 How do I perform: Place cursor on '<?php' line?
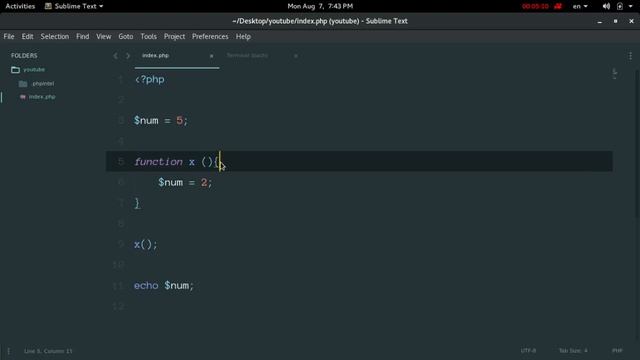click(x=149, y=79)
